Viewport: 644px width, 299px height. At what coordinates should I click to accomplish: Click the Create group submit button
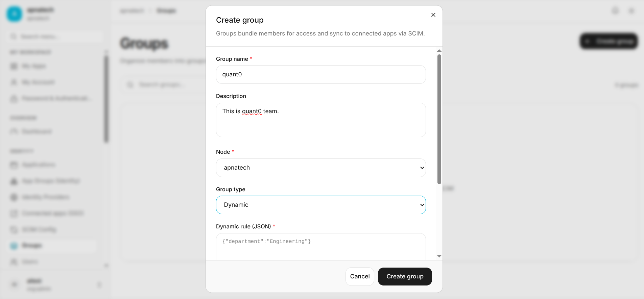[405, 276]
